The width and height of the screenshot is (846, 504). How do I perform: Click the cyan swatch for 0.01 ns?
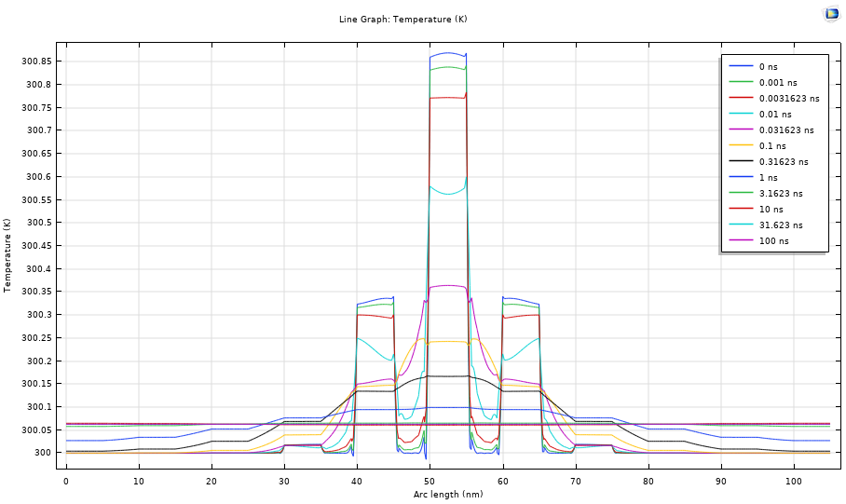point(741,114)
